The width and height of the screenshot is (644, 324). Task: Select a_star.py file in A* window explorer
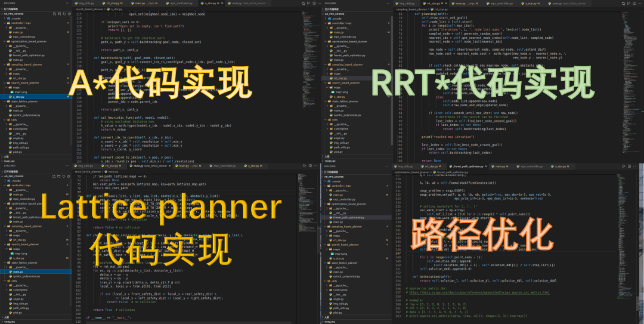[x=36, y=97]
